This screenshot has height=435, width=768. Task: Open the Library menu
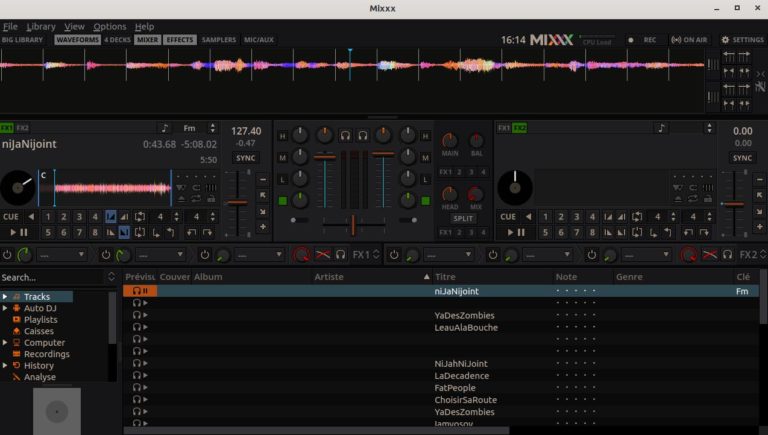point(41,26)
